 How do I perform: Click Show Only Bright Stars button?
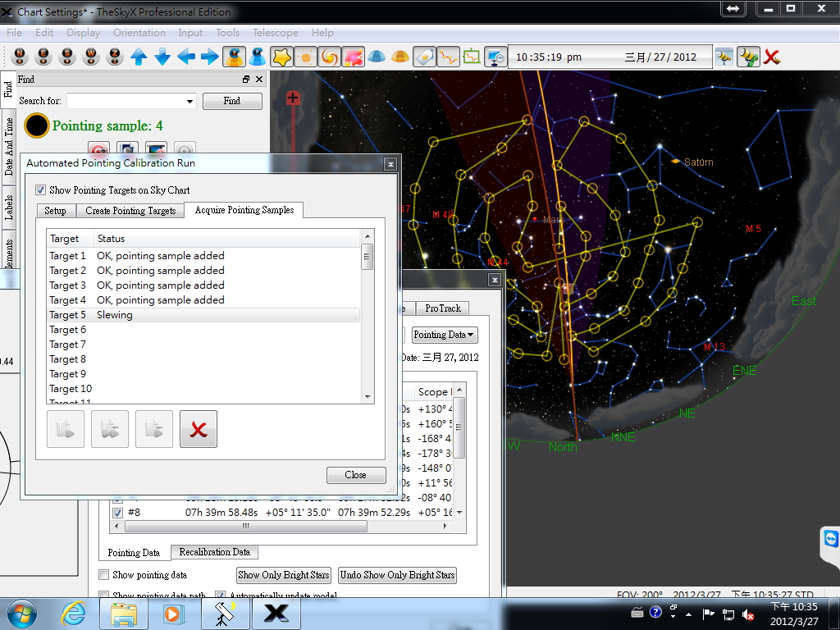click(284, 575)
